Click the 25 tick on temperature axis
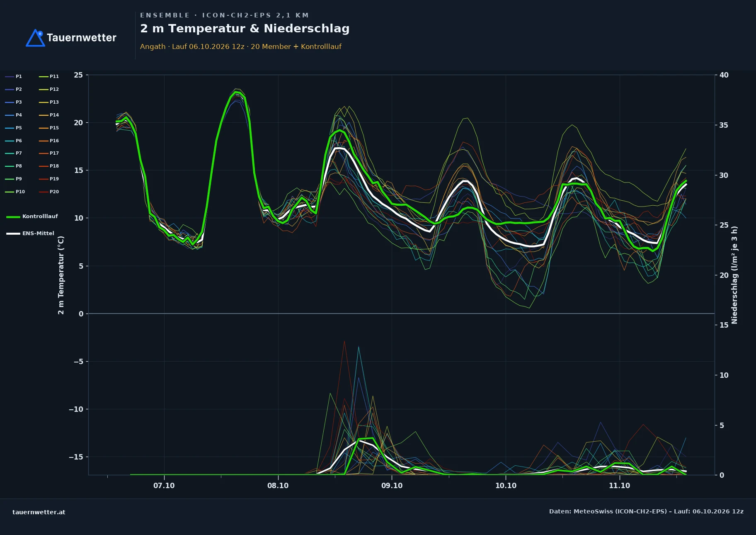 [78, 75]
